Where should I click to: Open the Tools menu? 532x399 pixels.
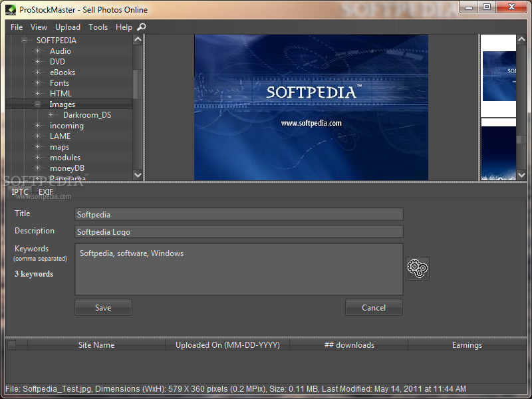(x=98, y=27)
